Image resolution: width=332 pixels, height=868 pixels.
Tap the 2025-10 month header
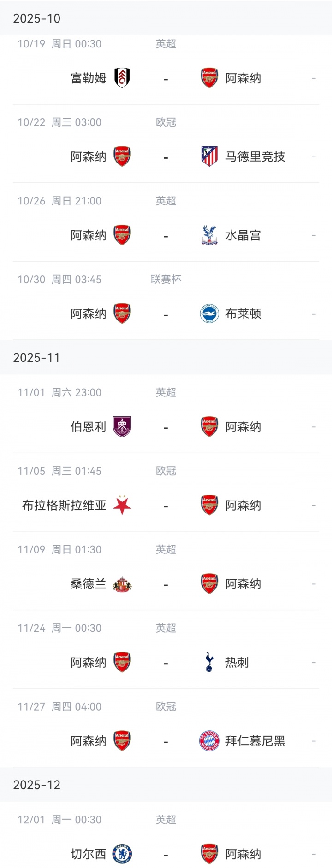pos(37,18)
